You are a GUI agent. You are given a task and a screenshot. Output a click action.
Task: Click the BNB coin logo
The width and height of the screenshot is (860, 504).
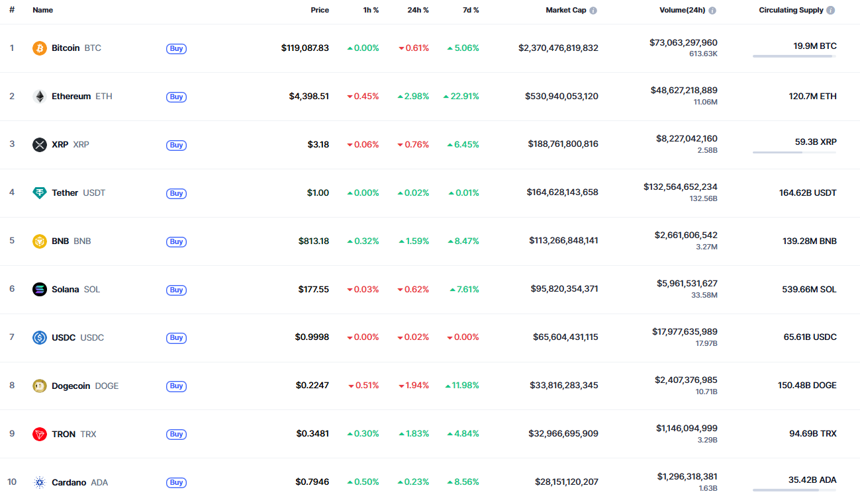point(40,241)
